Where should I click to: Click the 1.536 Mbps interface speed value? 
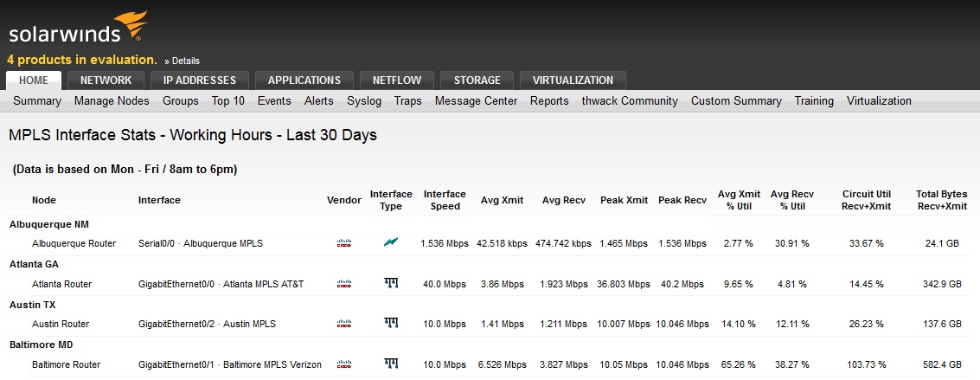445,244
